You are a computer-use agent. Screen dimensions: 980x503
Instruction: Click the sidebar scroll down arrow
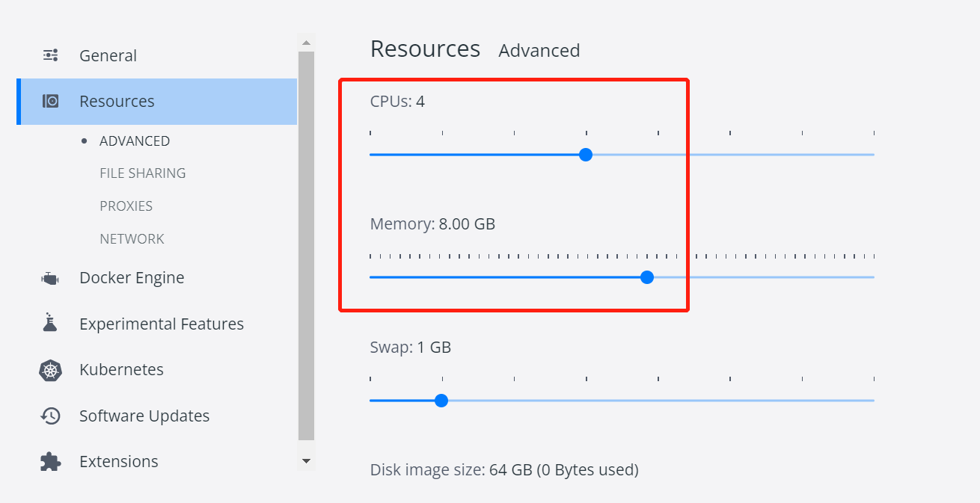(x=306, y=461)
